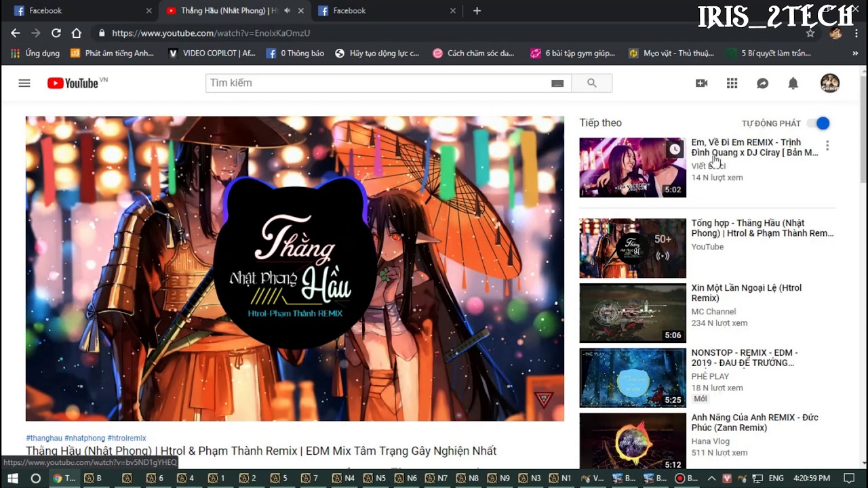Open Xin Một Lần Ngoại Lệ title
This screenshot has width=868, height=488.
[747, 293]
